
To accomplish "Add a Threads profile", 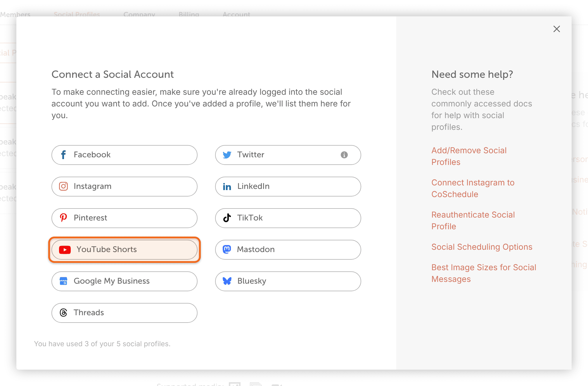I will coord(124,313).
